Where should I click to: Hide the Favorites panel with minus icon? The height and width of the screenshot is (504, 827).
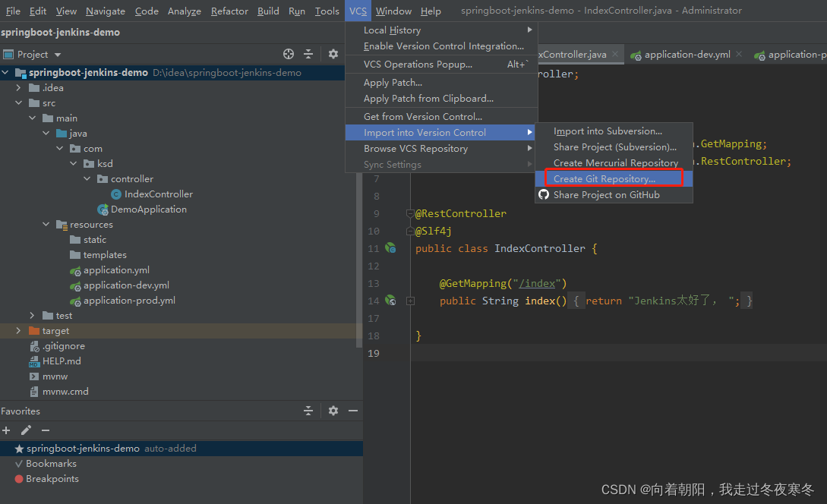pos(353,411)
